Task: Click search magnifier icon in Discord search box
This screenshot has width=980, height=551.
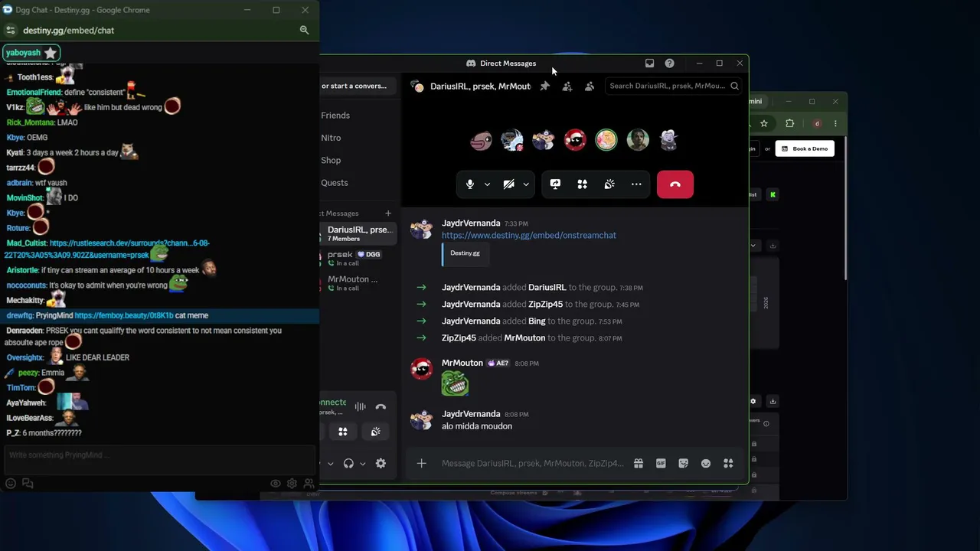Action: point(734,86)
